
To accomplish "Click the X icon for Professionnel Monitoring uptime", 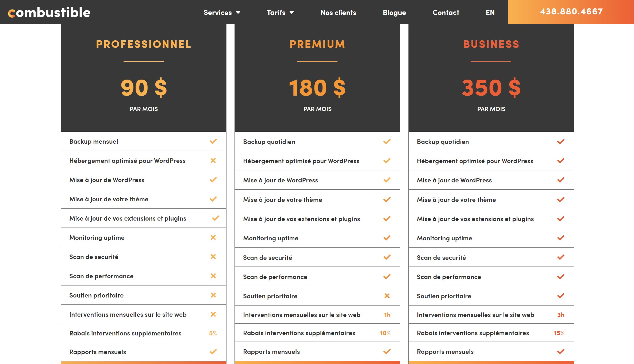I will (213, 237).
